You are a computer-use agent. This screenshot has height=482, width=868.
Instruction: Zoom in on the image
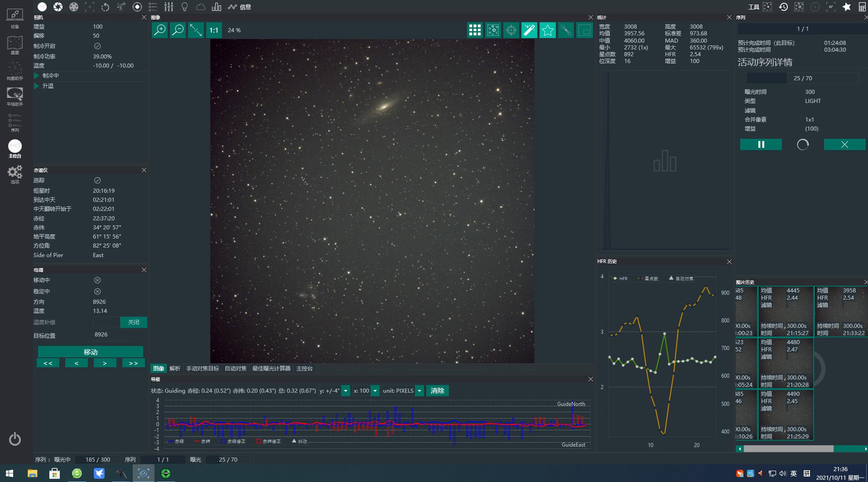160,30
